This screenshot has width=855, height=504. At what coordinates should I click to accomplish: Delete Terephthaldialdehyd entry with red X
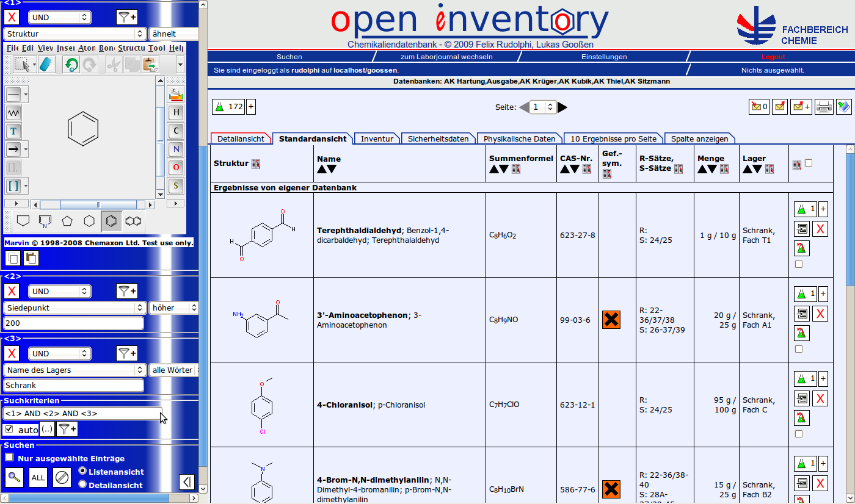coord(821,229)
